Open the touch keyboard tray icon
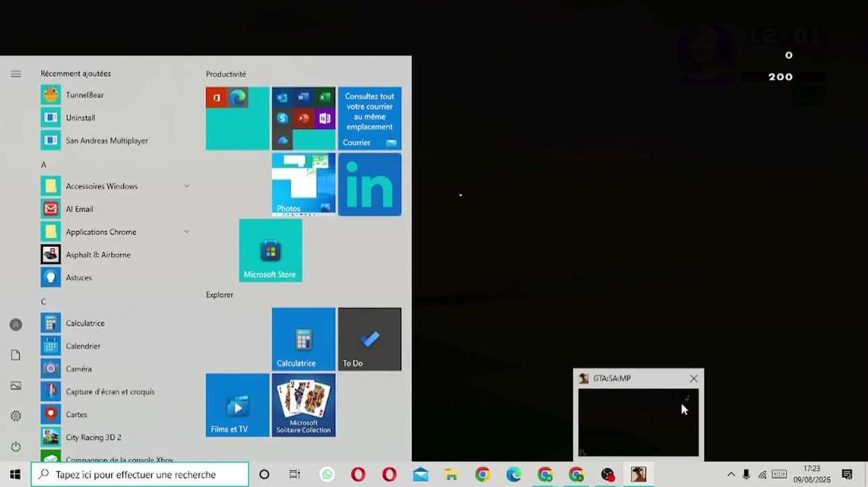This screenshot has width=868, height=487. pos(779,475)
